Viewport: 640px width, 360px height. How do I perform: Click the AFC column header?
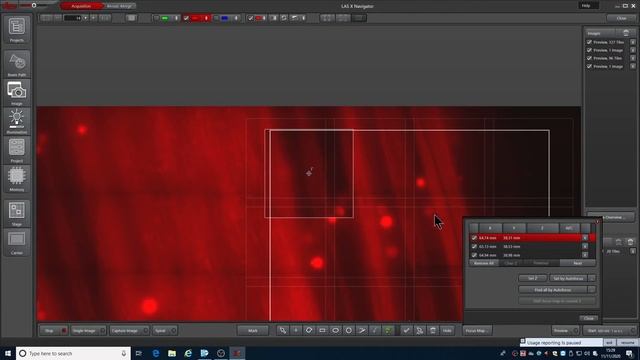[x=569, y=228]
